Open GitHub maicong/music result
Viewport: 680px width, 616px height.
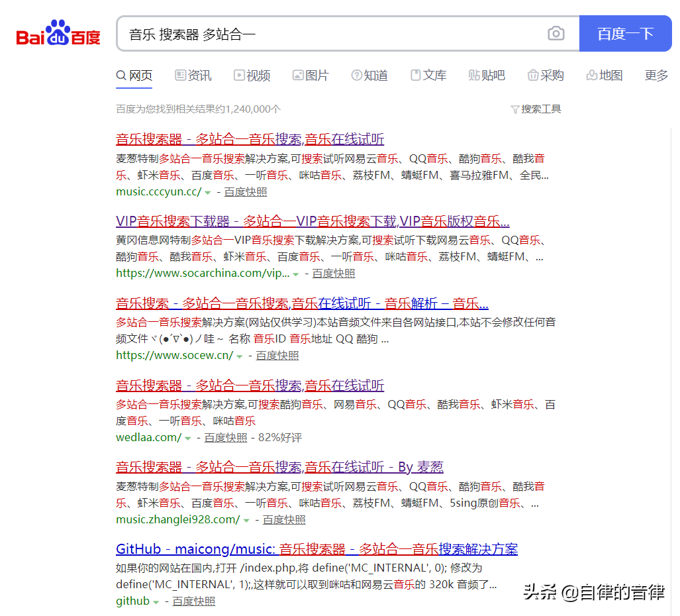tap(316, 548)
